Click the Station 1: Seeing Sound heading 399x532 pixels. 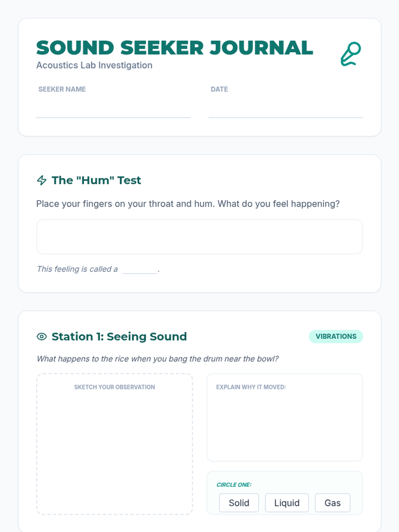tap(119, 336)
